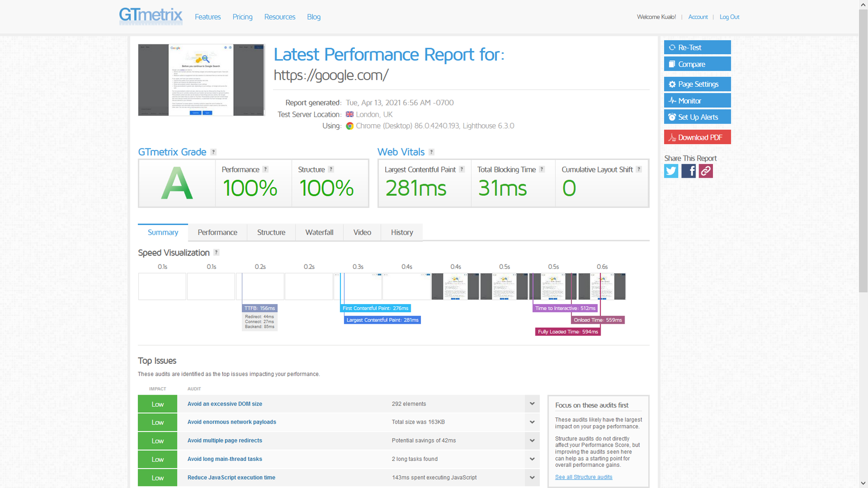Screen dimensions: 868x488
Task: Click the scrollbar down arrow
Action: 863,483
